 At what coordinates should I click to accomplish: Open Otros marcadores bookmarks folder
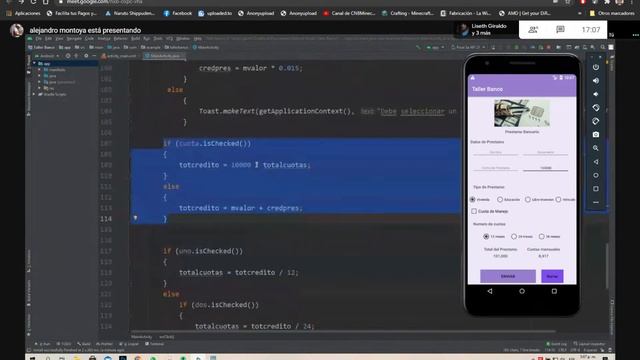[612, 13]
